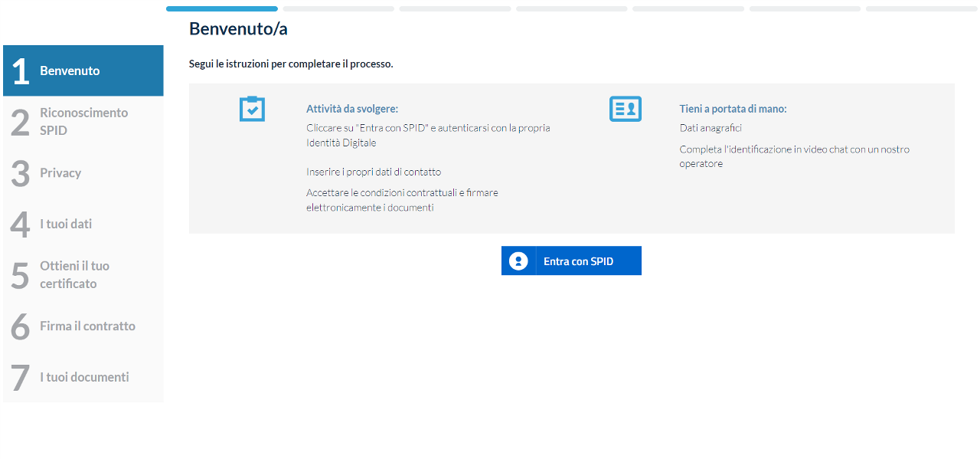
Task: Click the "Dati anagrafici" text
Action: click(x=710, y=128)
